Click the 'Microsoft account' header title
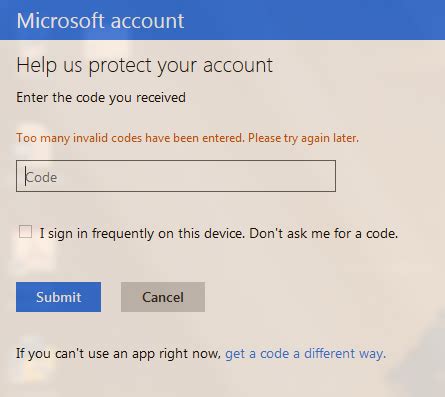Viewport: 445px width, 397px height. (x=100, y=21)
